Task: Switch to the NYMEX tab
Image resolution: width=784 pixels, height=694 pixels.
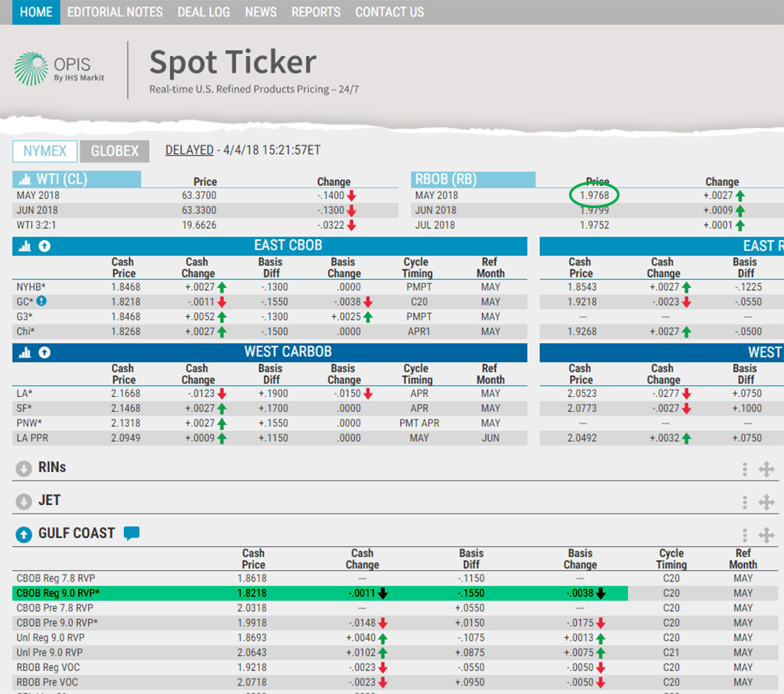Action: pos(45,151)
